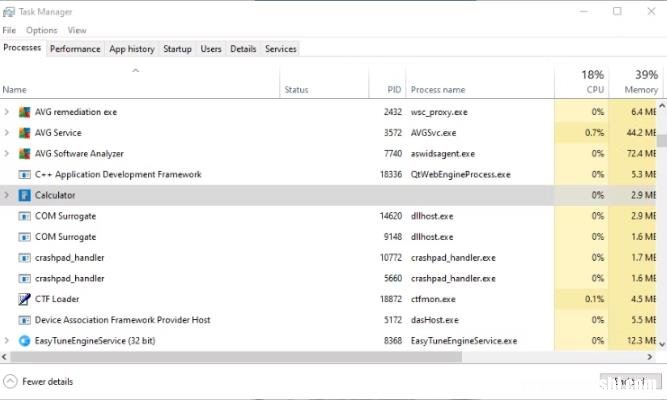Expand the EasyTuneEngineService (32 bit) group
Viewport: 667px width, 400px height.
coord(6,340)
